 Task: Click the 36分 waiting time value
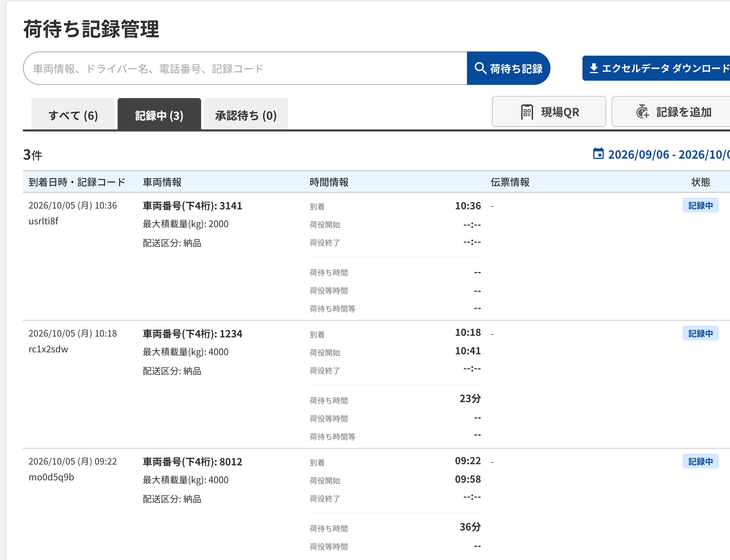[470, 527]
